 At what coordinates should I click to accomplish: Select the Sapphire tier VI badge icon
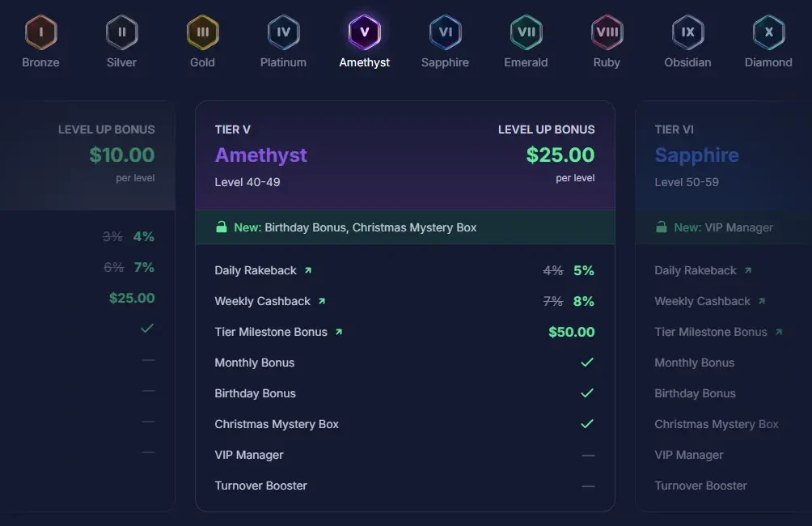coord(446,32)
